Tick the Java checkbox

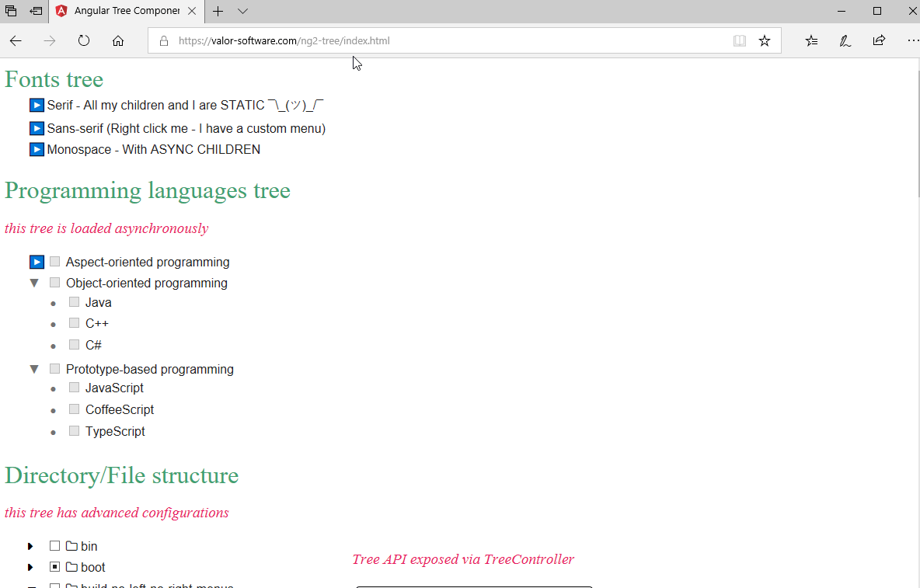74,301
